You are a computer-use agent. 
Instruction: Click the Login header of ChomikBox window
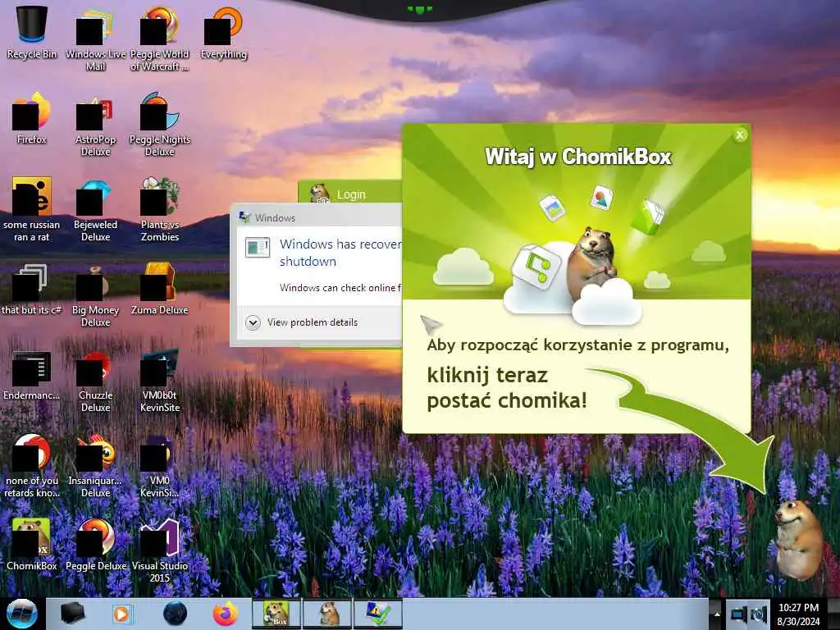point(351,194)
